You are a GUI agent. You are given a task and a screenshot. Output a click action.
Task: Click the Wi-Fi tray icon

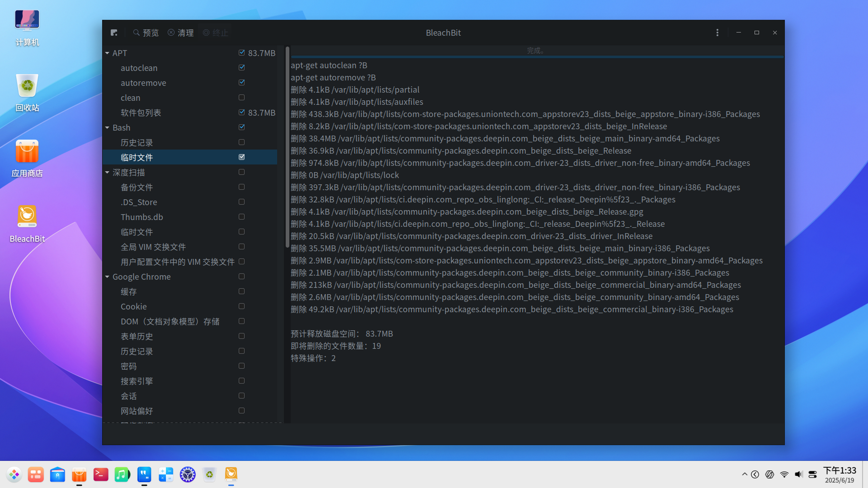[784, 474]
